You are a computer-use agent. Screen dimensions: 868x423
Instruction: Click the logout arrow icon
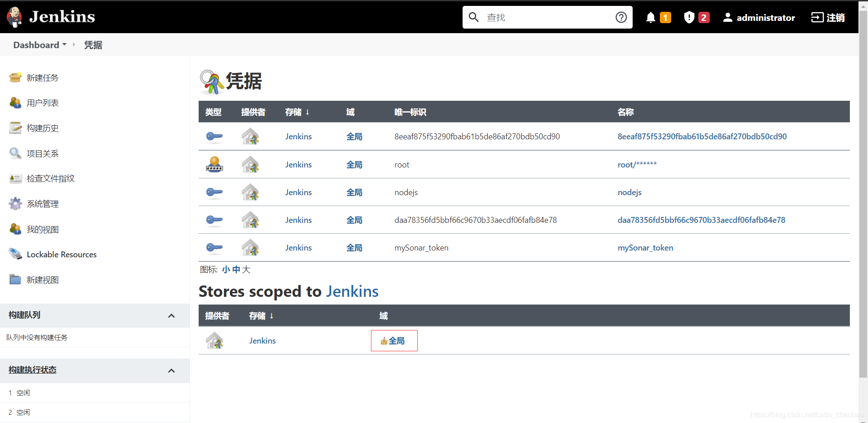tap(817, 17)
